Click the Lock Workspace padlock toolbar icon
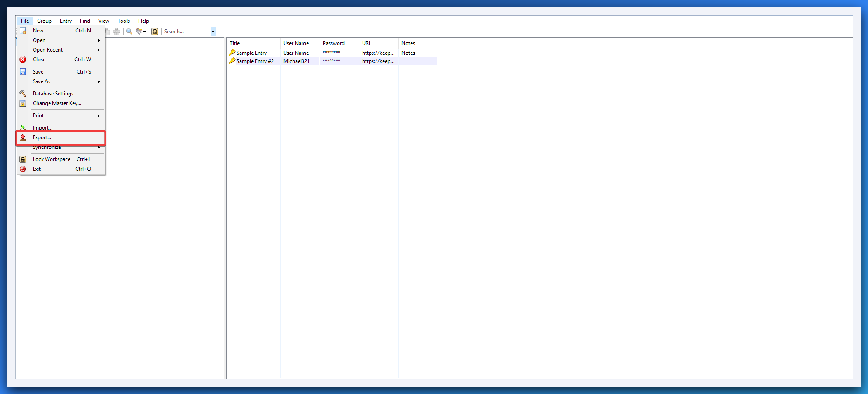868x394 pixels. [x=155, y=32]
